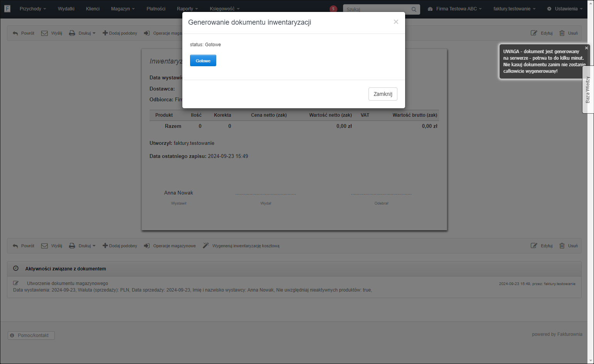The width and height of the screenshot is (594, 364).
Task: Click the Pomoc/kontakt button
Action: point(31,335)
